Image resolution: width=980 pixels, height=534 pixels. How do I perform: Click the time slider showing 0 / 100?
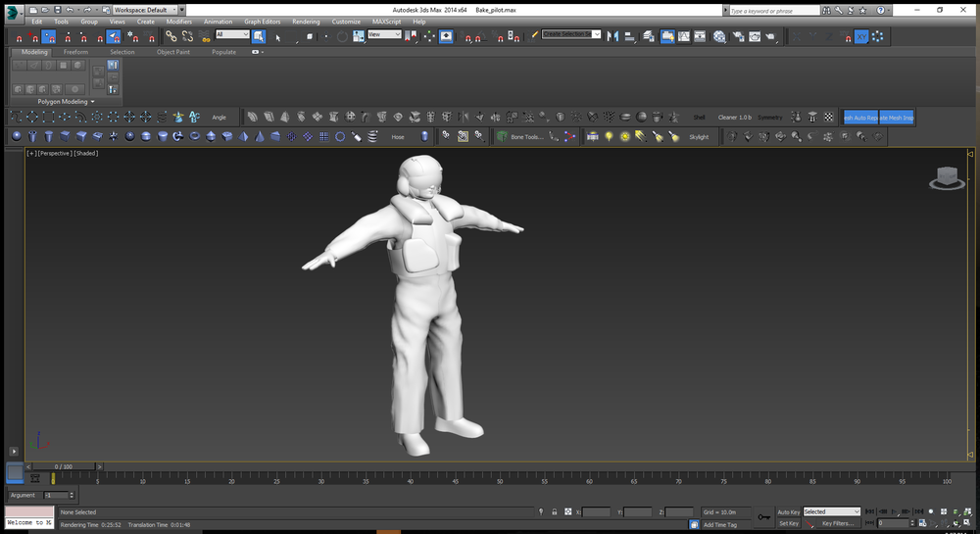63,466
